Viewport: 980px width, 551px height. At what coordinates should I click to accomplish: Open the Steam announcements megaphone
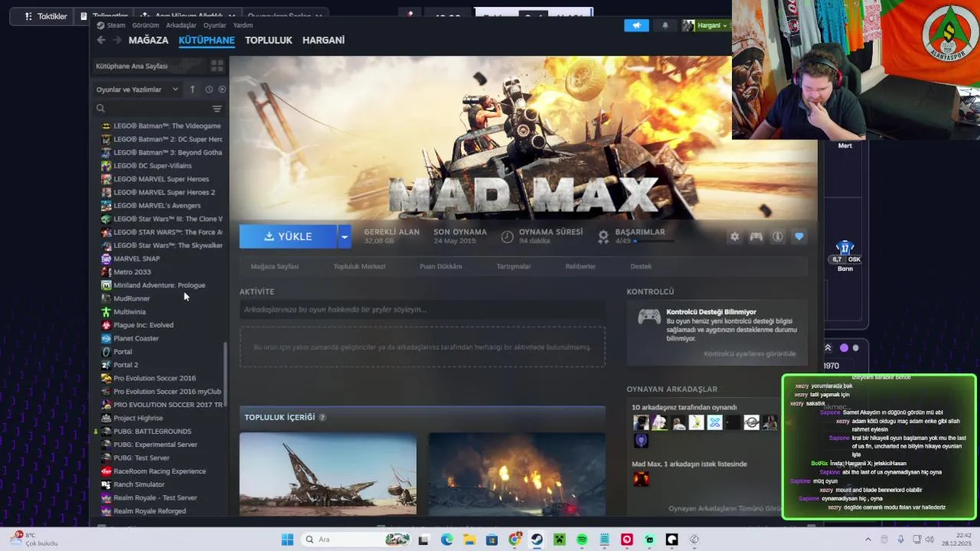tap(636, 25)
